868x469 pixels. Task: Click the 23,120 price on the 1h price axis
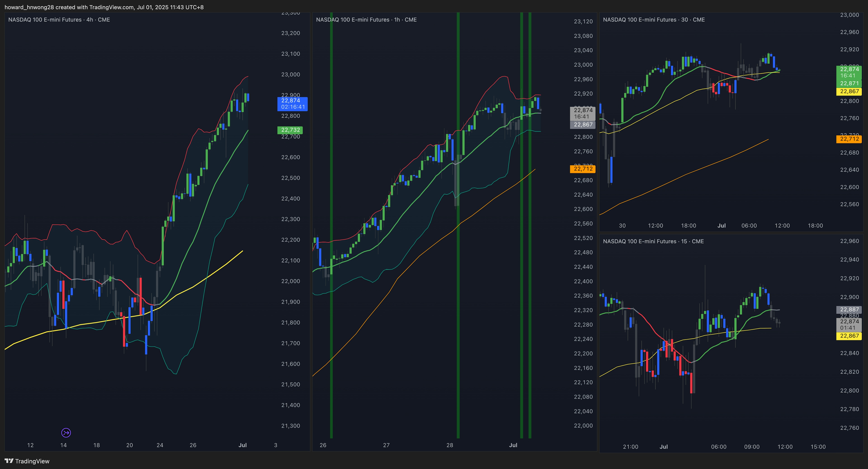[583, 21]
